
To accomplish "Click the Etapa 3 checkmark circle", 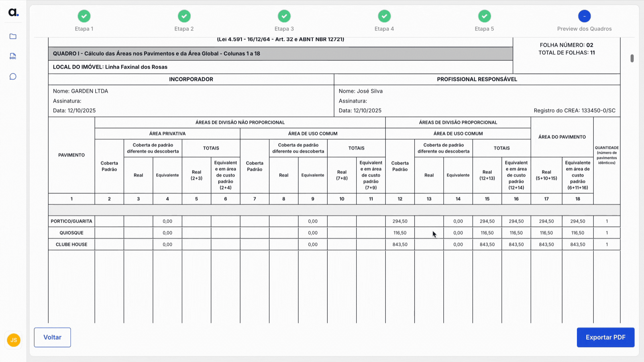I will click(x=284, y=16).
